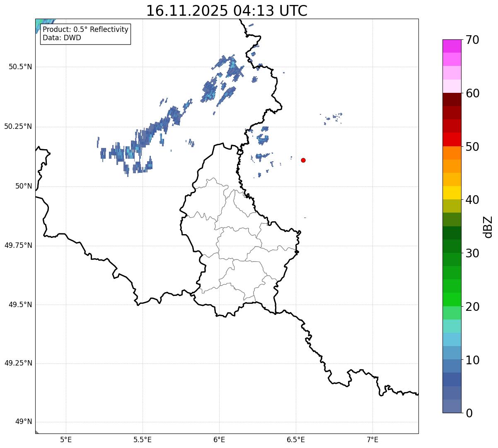Click the colorbar tick label 70
This screenshot has height=448, width=498.
click(x=472, y=40)
